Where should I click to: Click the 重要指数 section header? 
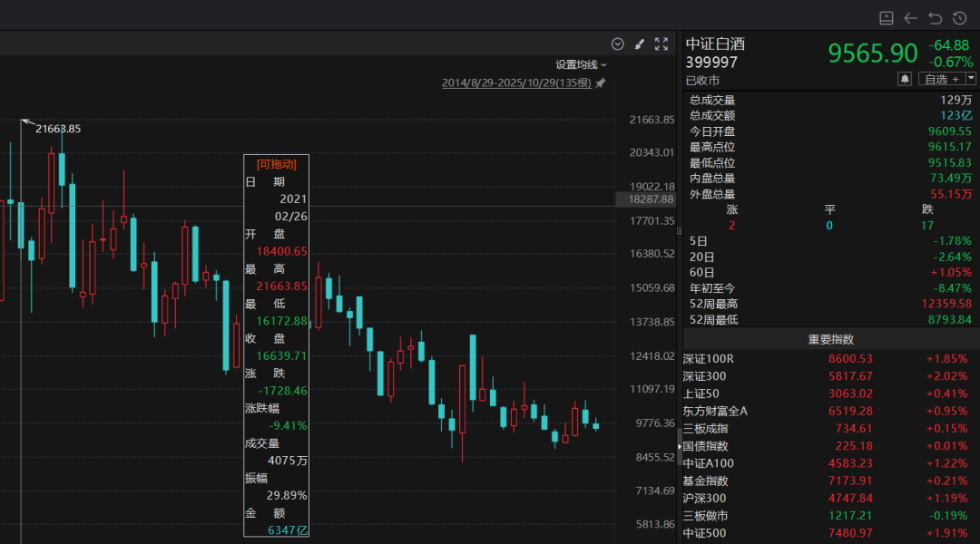(x=830, y=339)
